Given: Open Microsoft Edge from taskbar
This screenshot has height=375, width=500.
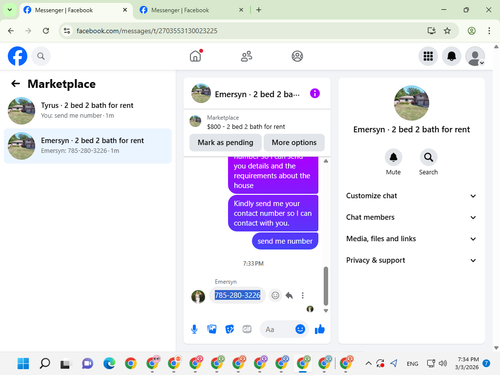Looking at the screenshot, I should (x=109, y=363).
